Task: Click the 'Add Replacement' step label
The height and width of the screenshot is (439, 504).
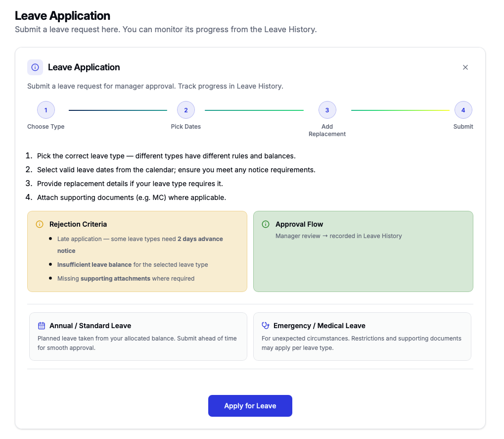Action: [327, 130]
